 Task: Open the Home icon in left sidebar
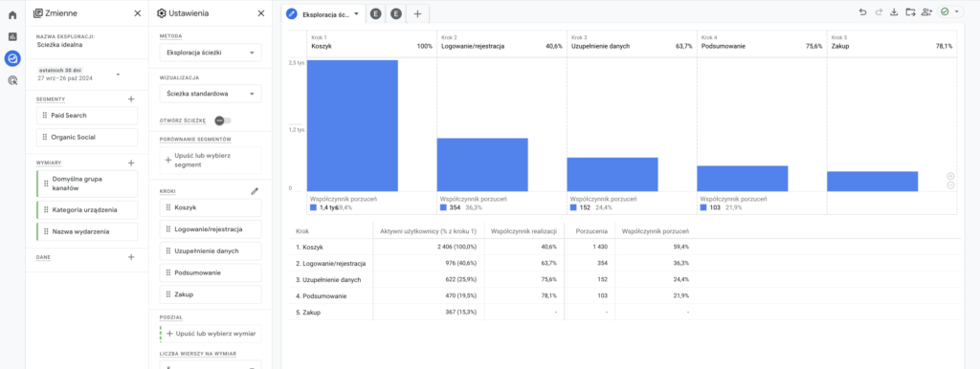[x=12, y=15]
